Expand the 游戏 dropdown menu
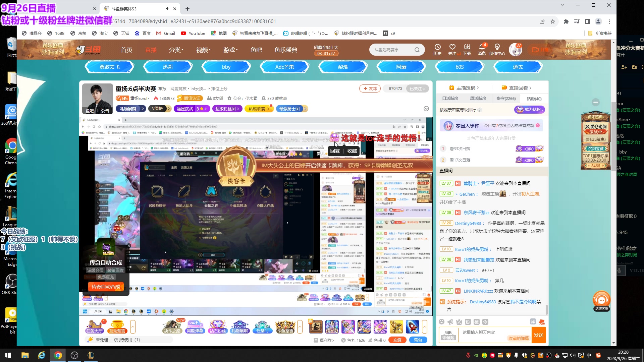Screen dimensions: 644x362 230,50
